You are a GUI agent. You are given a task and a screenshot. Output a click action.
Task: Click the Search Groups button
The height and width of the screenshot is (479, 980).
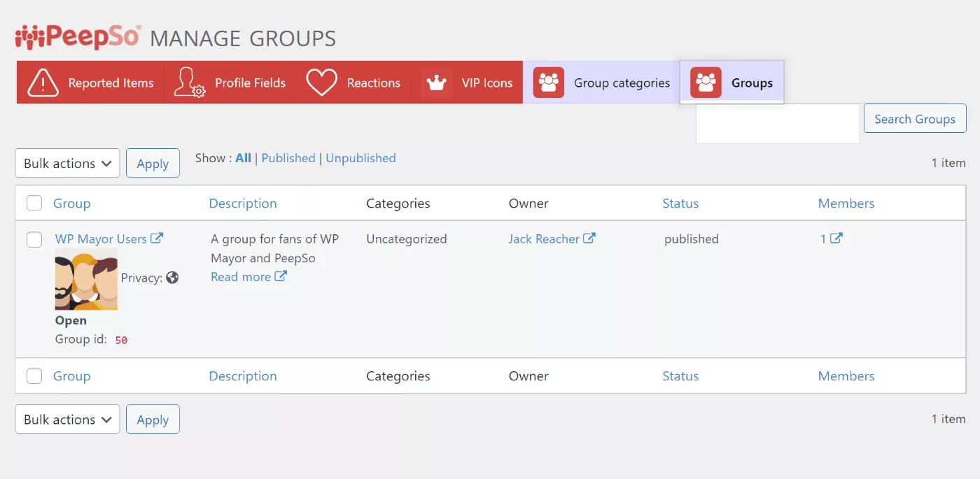coord(915,119)
